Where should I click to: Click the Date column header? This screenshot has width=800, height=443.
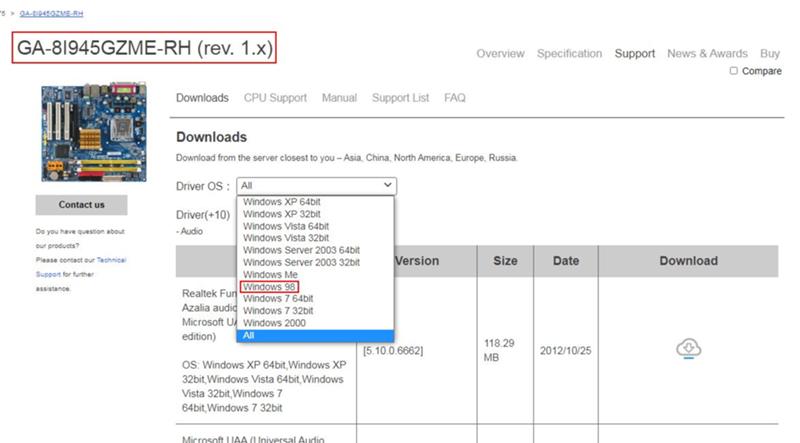566,261
